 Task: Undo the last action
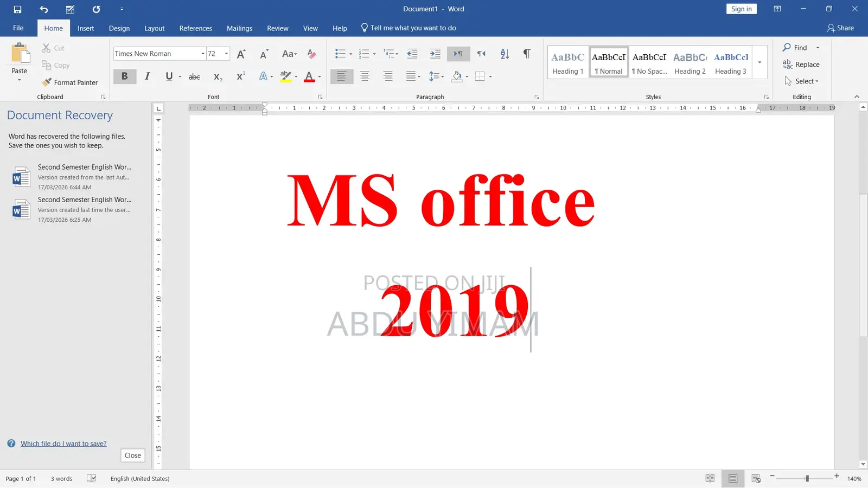click(44, 9)
